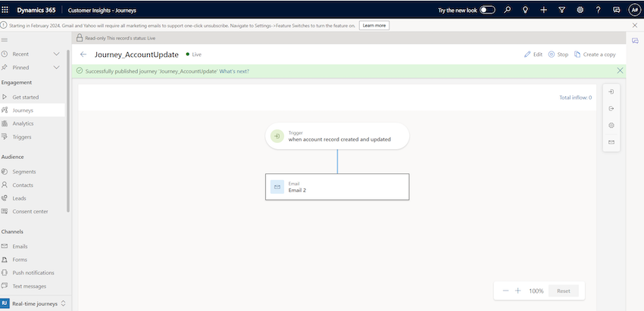Image resolution: width=644 pixels, height=311 pixels.
Task: Open the advanced find funnel icon
Action: click(562, 10)
